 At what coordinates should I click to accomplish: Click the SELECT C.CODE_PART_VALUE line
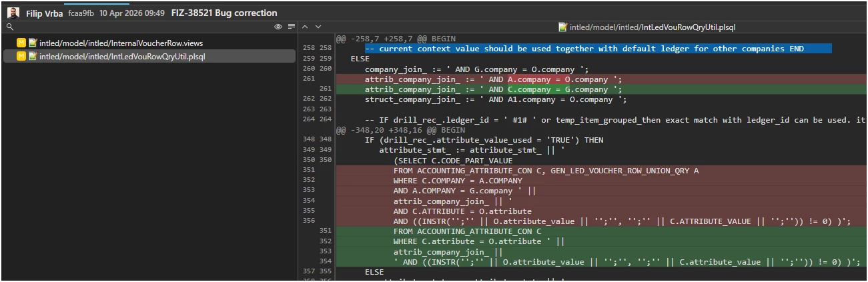(453, 160)
